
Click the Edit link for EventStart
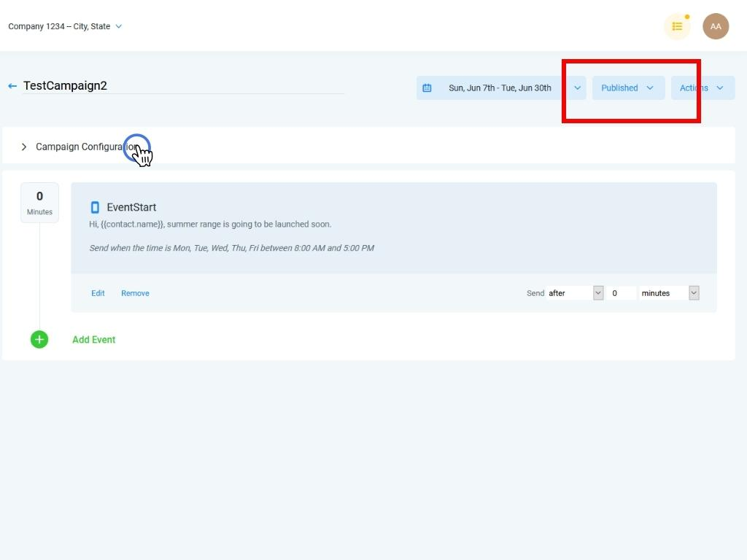pyautogui.click(x=98, y=293)
